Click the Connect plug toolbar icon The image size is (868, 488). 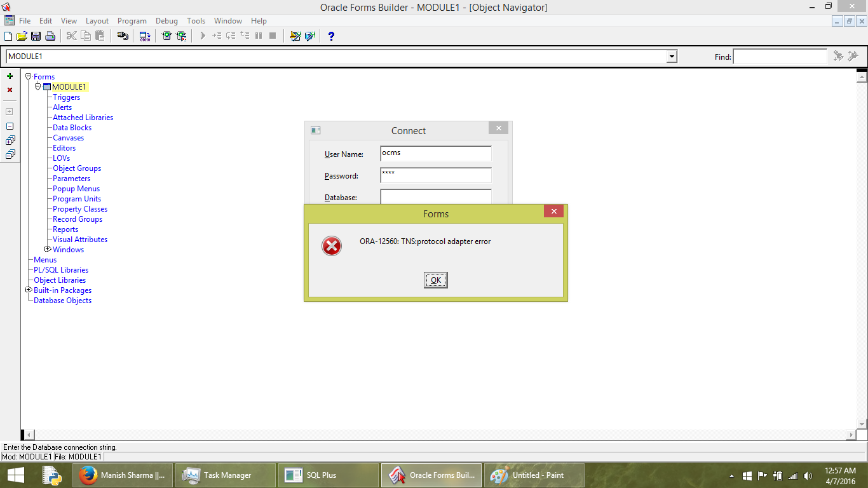tap(123, 36)
